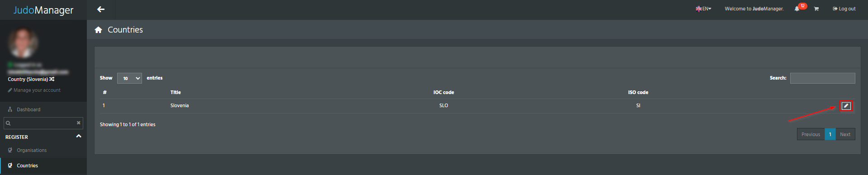Click the Log out link
Screen dimensions: 868x175
[x=844, y=9]
